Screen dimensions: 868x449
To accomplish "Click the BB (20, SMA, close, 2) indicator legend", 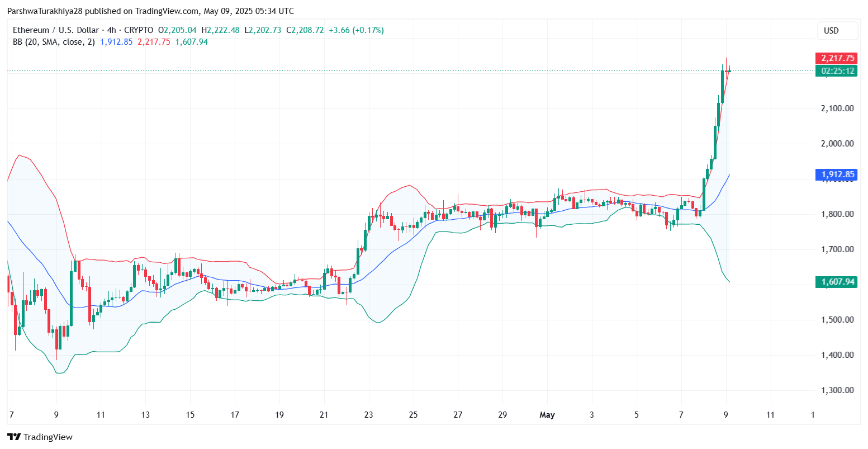I will coord(54,42).
